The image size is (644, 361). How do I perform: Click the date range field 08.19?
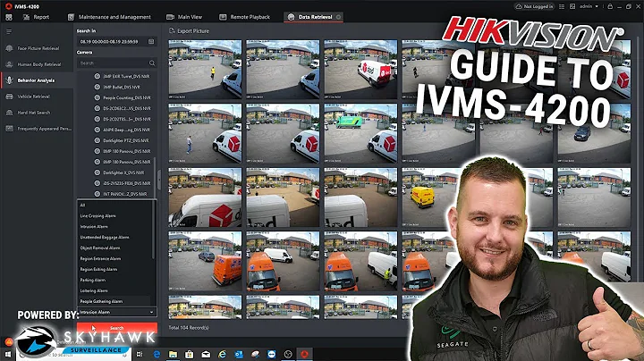tap(116, 41)
